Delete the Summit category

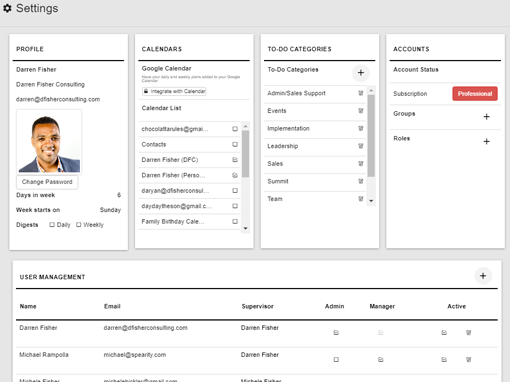(x=361, y=181)
